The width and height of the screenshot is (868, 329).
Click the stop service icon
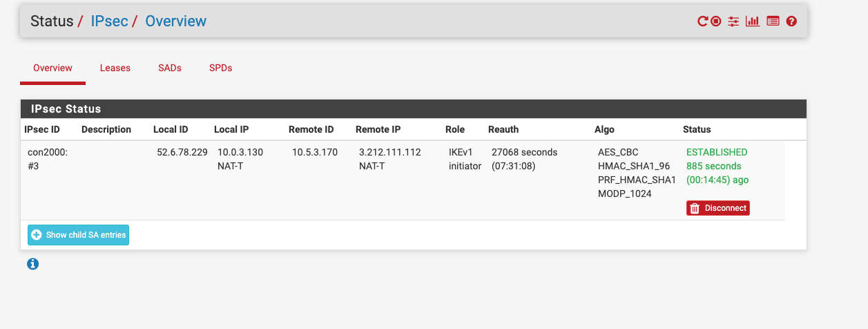pos(716,21)
